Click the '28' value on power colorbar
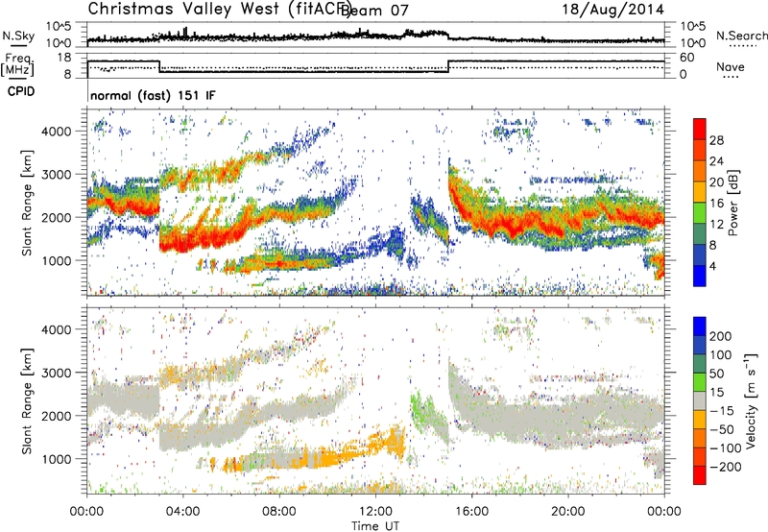The width and height of the screenshot is (768, 532). click(716, 140)
